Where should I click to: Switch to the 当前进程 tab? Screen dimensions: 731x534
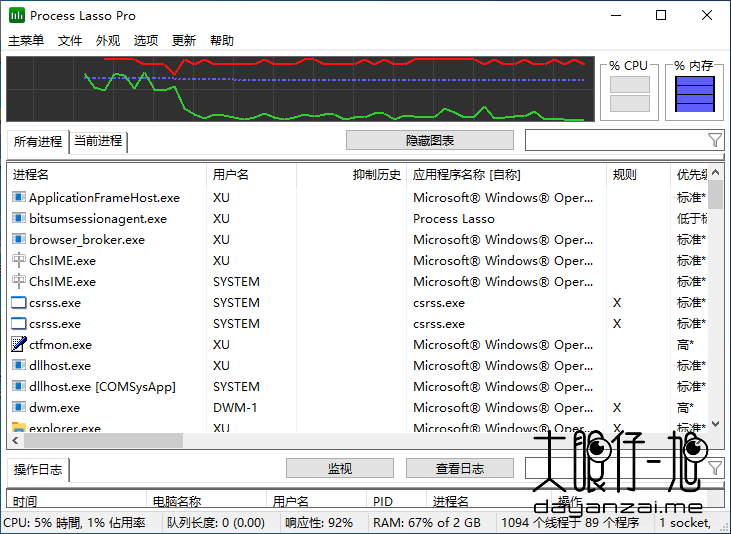click(98, 141)
